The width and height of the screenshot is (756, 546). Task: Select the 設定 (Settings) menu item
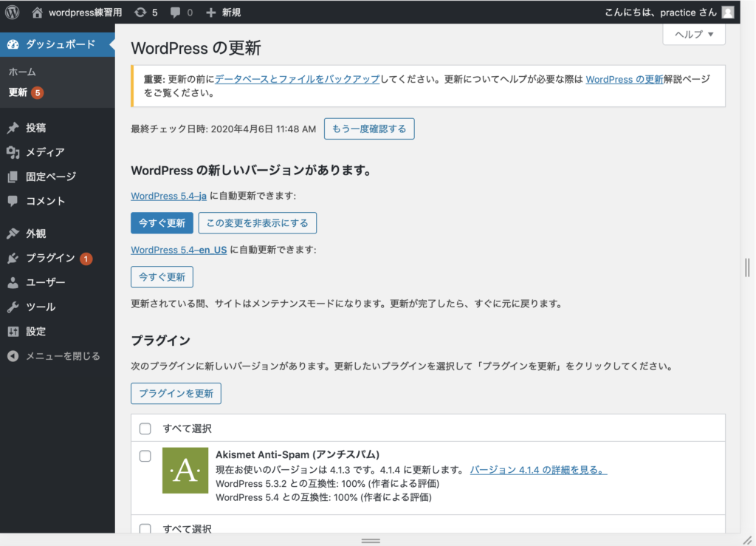(36, 331)
